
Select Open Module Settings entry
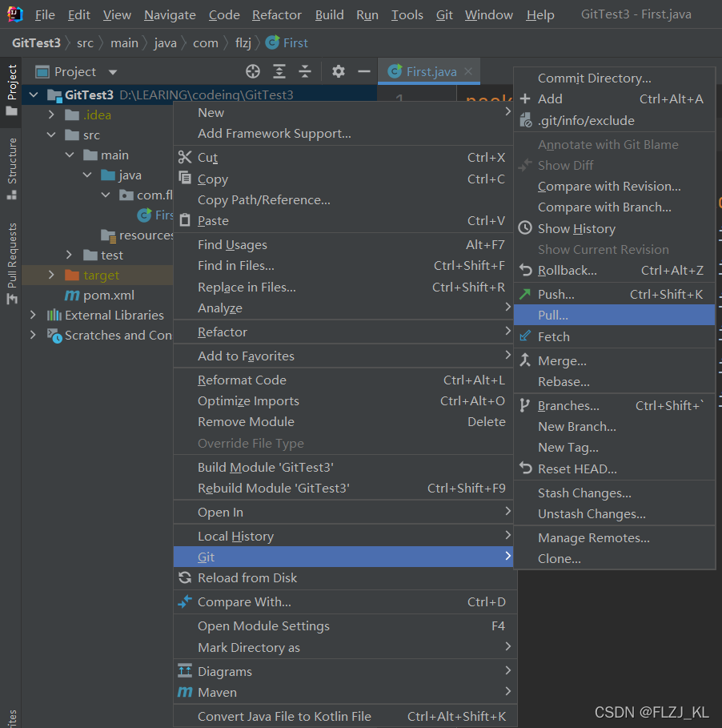343,625
